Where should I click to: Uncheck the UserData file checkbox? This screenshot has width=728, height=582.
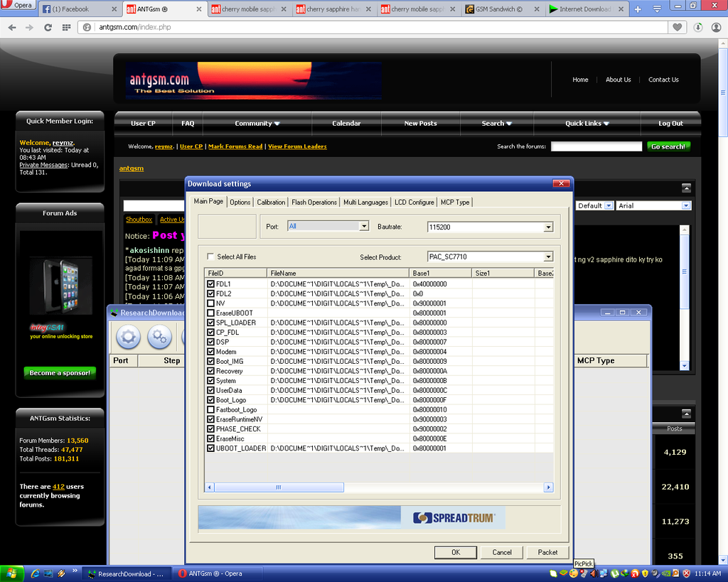(x=210, y=390)
